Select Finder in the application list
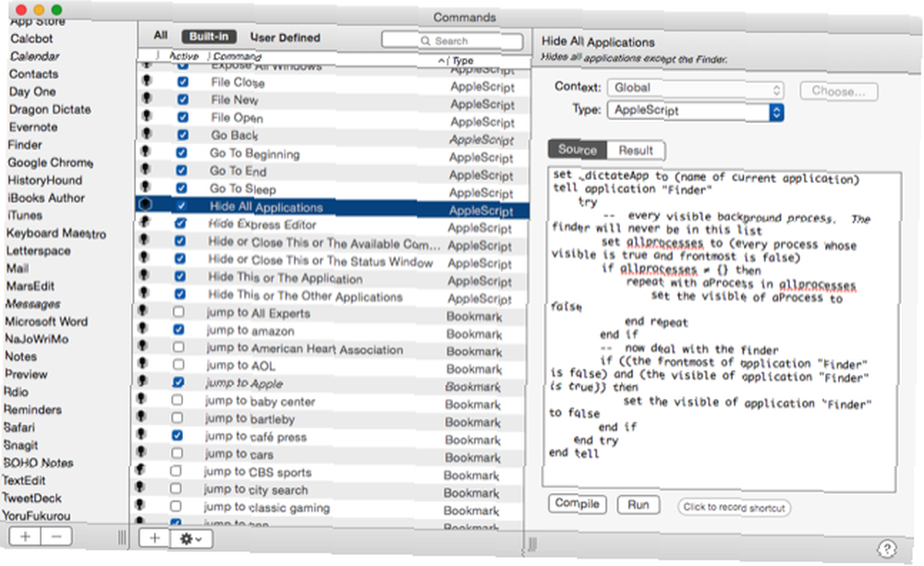Image resolution: width=924 pixels, height=566 pixels. [x=25, y=144]
